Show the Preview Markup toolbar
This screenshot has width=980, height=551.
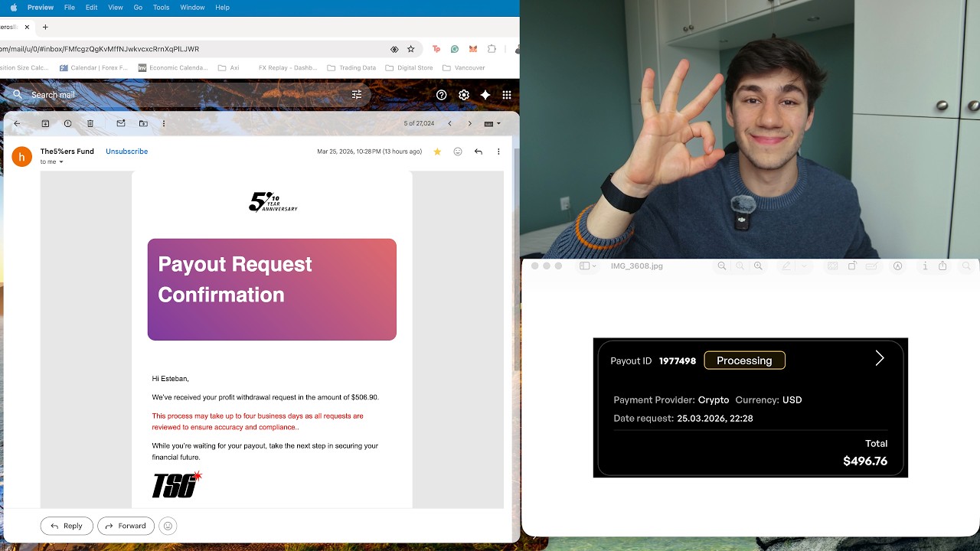click(x=898, y=266)
